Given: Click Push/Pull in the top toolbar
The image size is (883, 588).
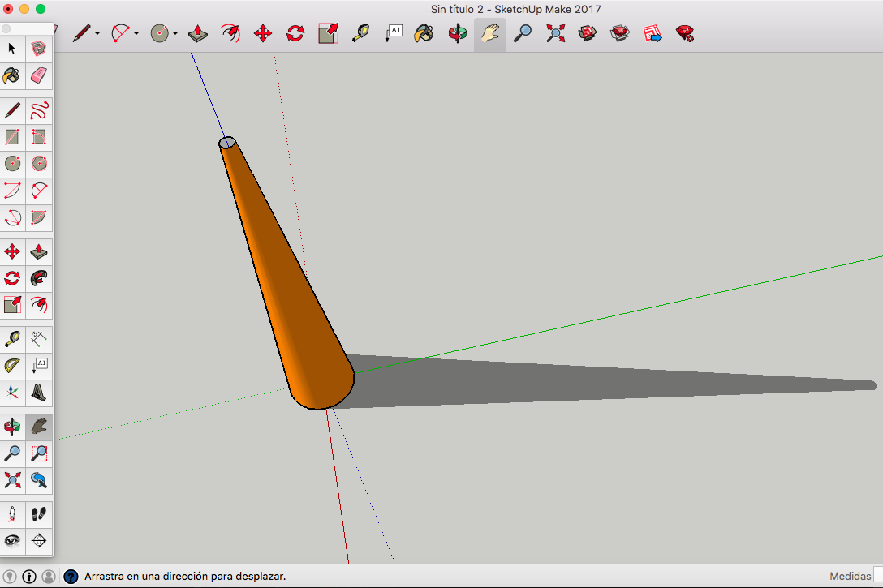Looking at the screenshot, I should pyautogui.click(x=198, y=33).
